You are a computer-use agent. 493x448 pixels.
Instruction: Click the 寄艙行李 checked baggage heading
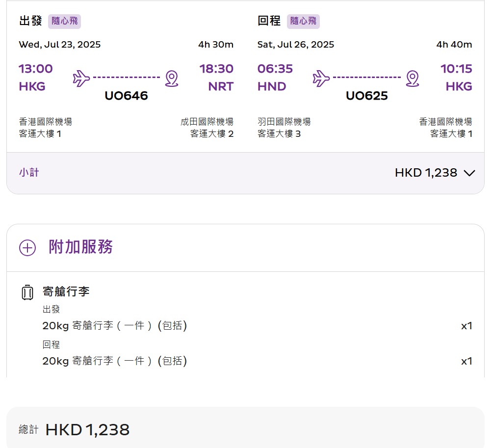(x=66, y=291)
